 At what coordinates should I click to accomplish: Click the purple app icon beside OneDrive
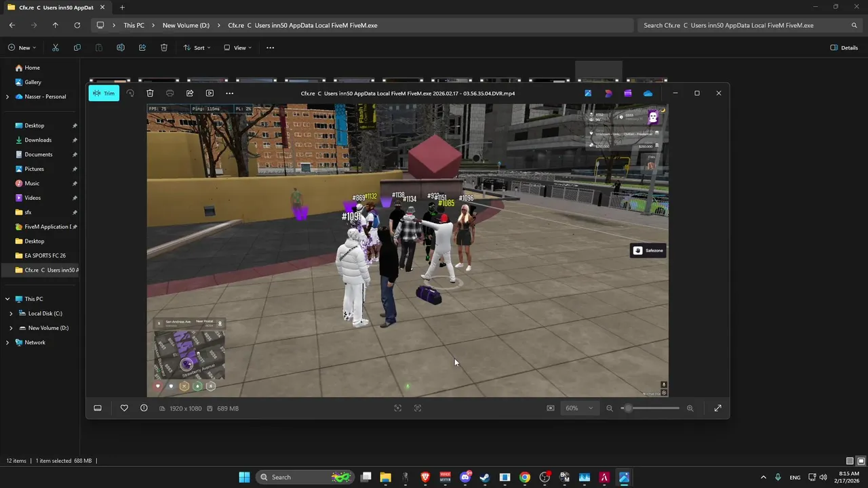pos(628,93)
